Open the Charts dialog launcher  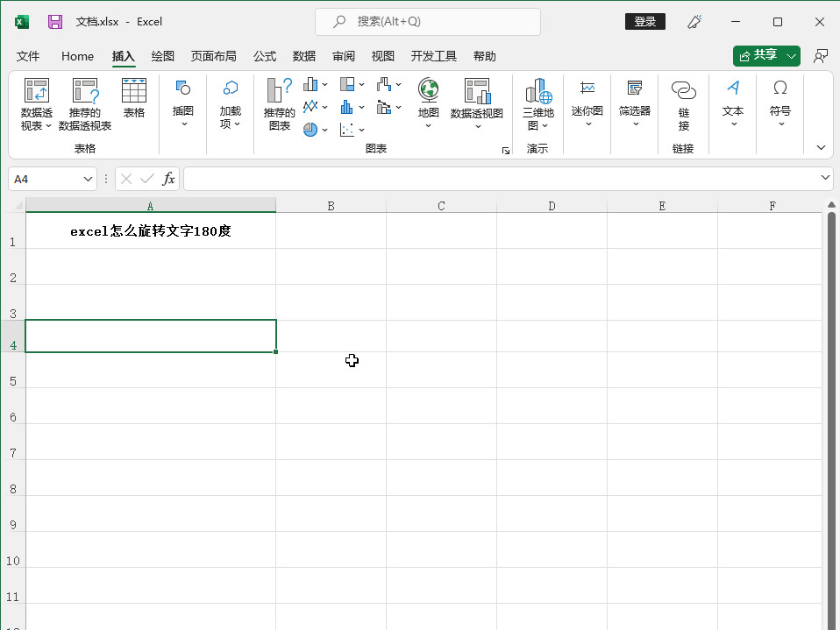[506, 151]
